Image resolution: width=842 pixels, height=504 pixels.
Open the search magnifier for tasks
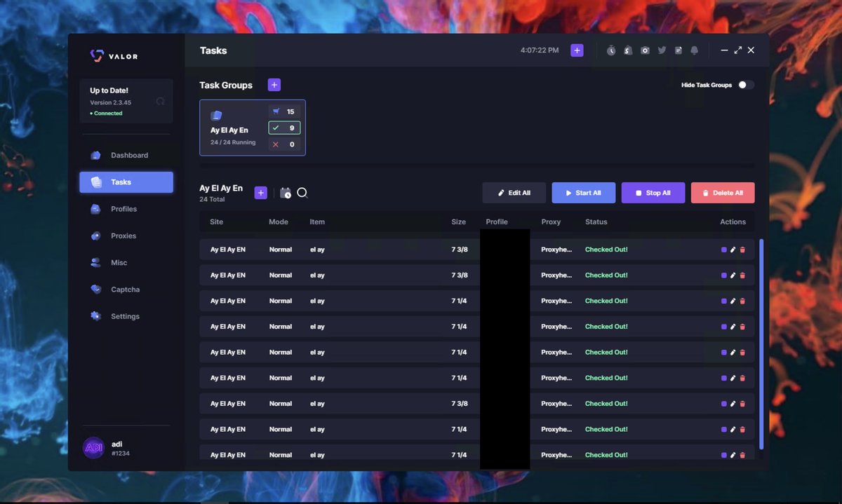[x=302, y=193]
